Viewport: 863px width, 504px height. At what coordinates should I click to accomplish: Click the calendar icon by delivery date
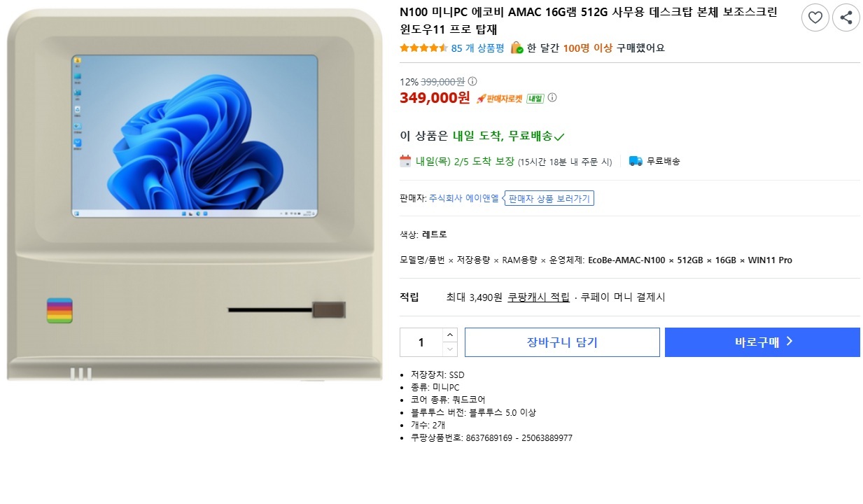pyautogui.click(x=405, y=161)
